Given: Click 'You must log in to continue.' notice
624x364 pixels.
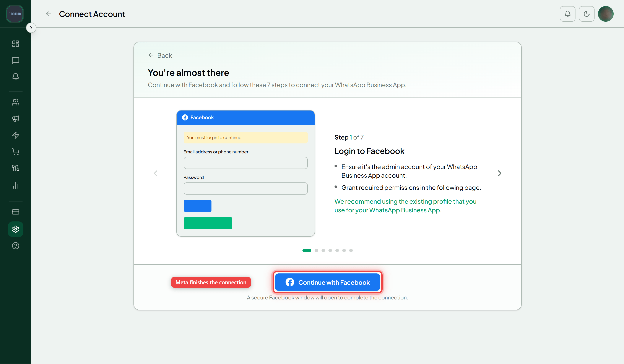Looking at the screenshot, I should tap(245, 137).
